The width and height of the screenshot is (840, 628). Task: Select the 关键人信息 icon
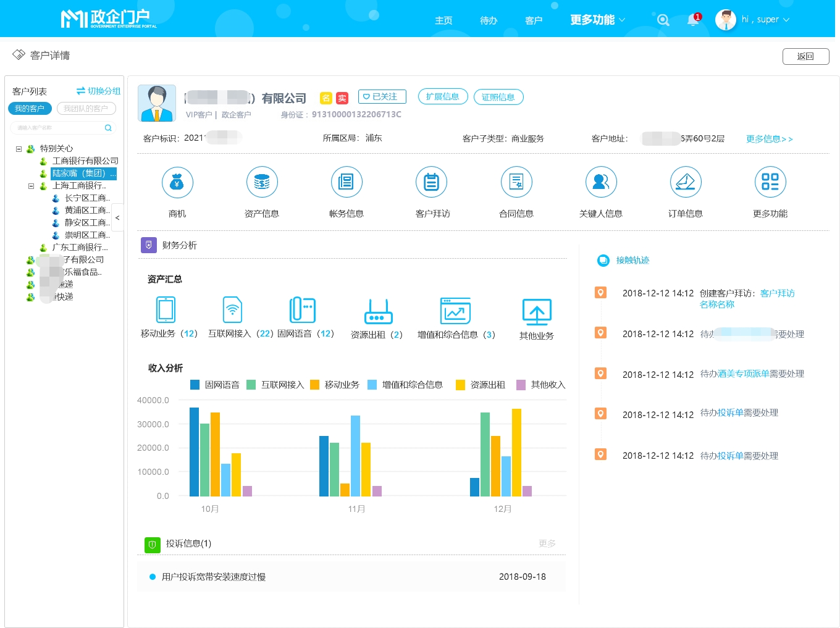tap(600, 182)
